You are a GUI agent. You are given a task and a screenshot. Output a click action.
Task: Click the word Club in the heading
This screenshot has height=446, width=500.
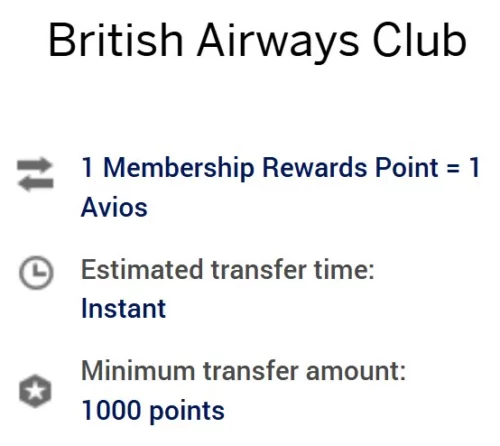pyautogui.click(x=419, y=40)
